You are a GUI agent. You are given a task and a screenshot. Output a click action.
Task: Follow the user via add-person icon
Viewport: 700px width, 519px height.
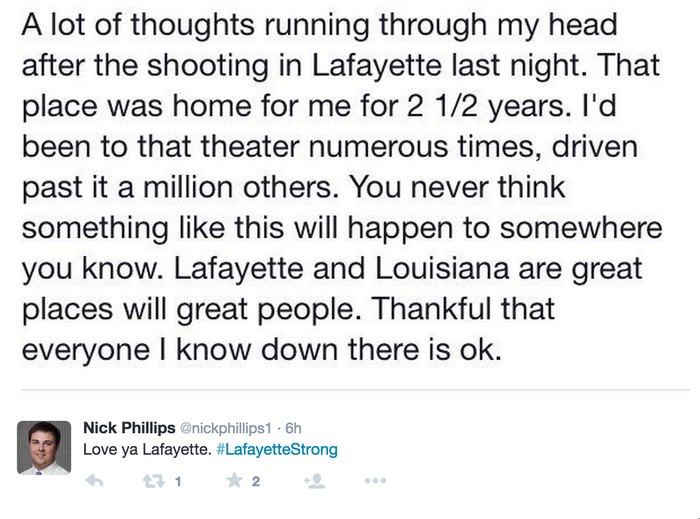tap(314, 481)
